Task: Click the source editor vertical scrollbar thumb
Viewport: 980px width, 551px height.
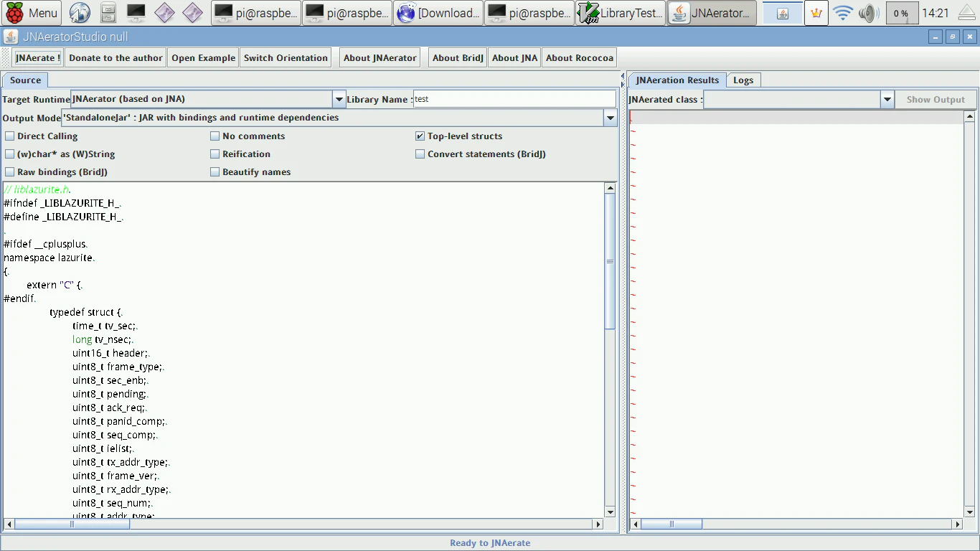Action: click(x=611, y=261)
